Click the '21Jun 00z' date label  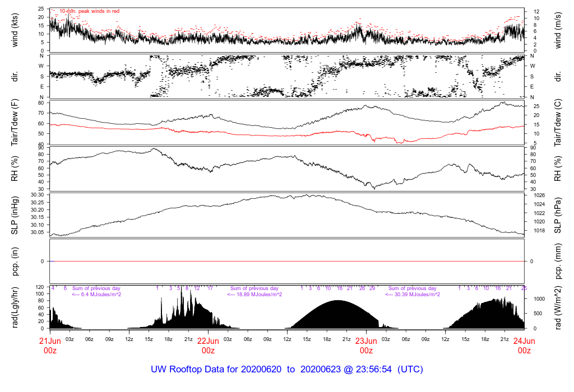coord(50,346)
